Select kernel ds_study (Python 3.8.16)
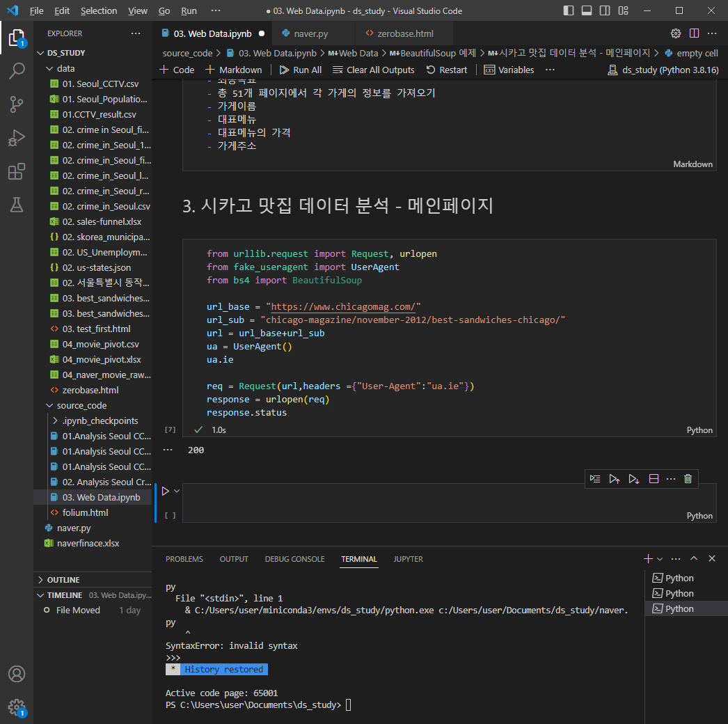 pos(663,70)
